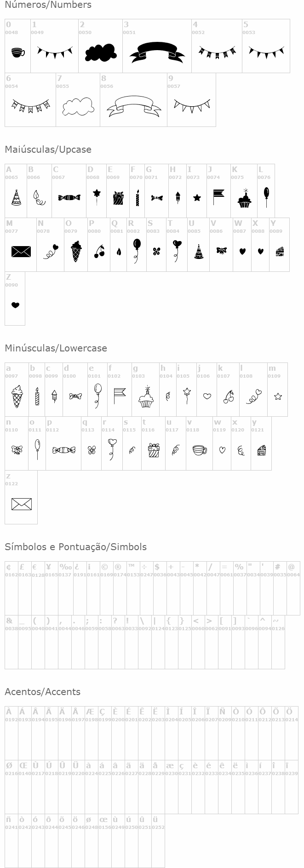
Task: Select the outlined candy glyph for lowercase p
Action: 63,450
